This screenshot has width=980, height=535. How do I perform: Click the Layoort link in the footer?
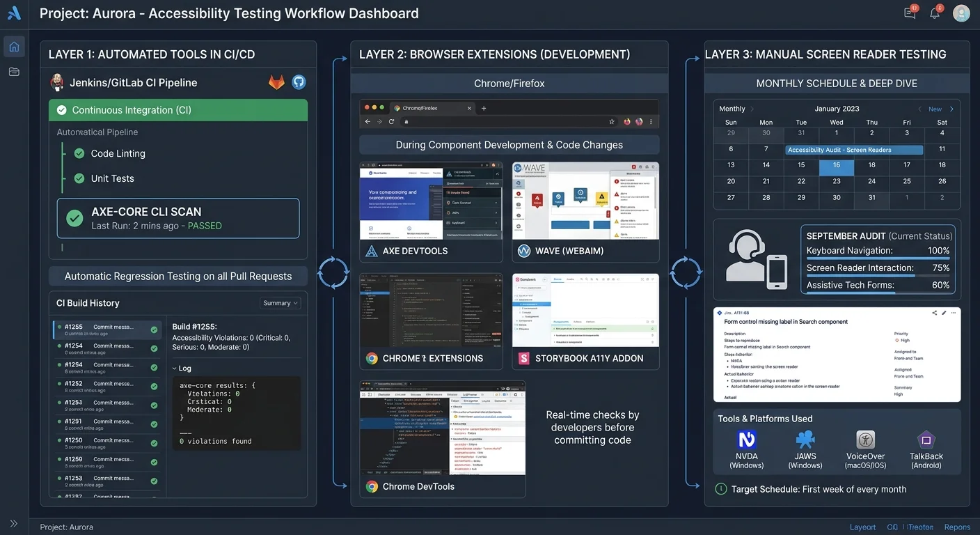coord(863,527)
